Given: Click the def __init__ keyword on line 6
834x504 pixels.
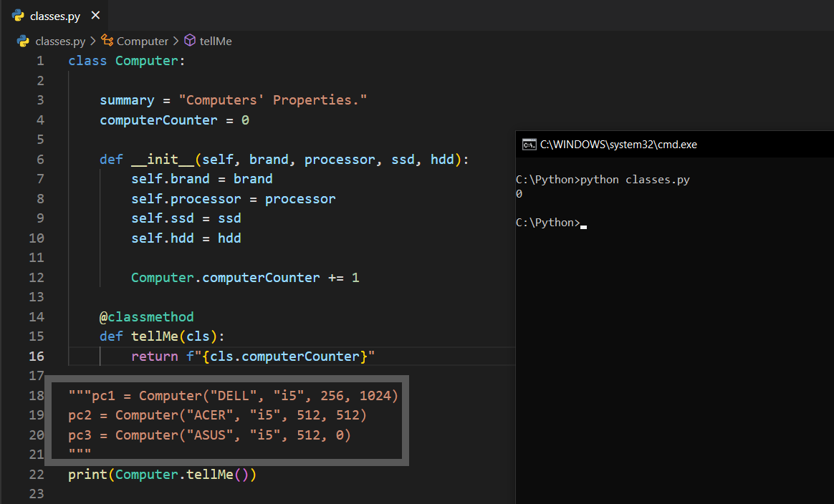Looking at the screenshot, I should click(x=111, y=160).
